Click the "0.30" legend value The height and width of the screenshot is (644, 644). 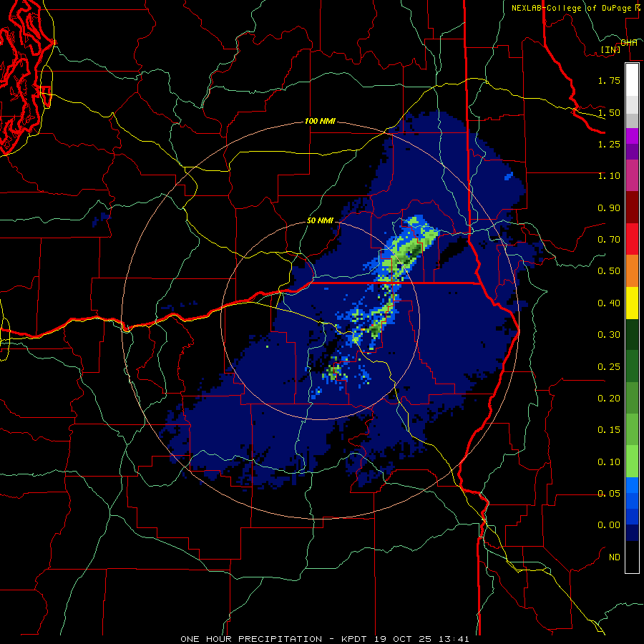pos(609,335)
